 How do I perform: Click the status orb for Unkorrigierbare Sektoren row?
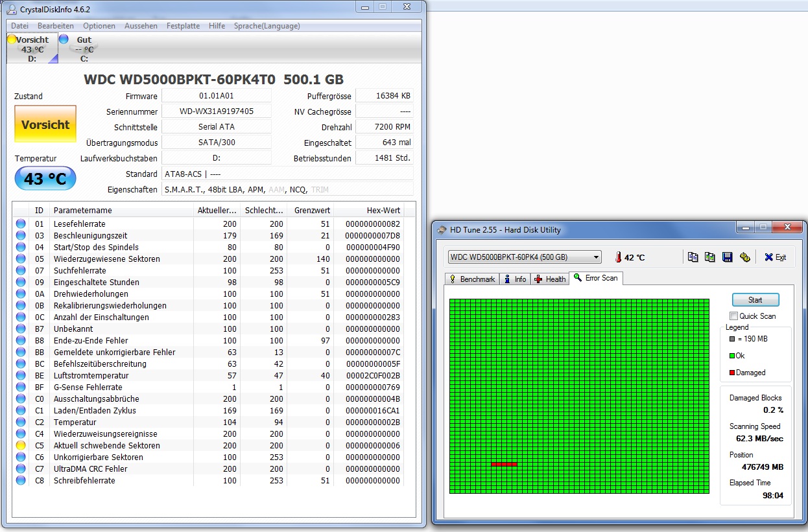(21, 457)
